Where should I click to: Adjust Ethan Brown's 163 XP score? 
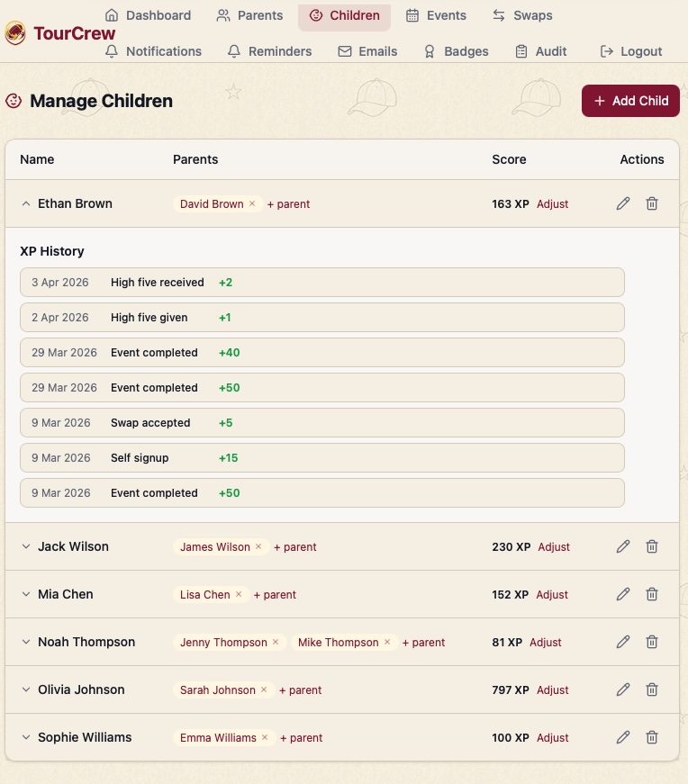point(552,204)
